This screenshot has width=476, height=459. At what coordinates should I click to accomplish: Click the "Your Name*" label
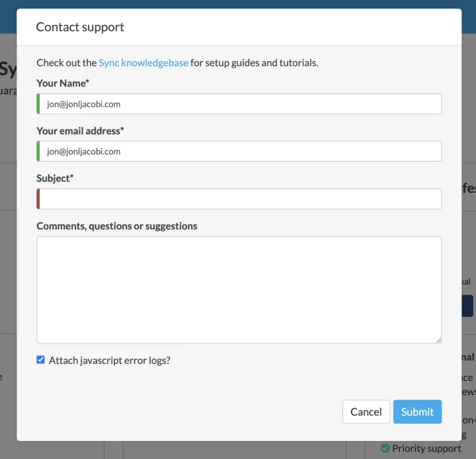[63, 83]
